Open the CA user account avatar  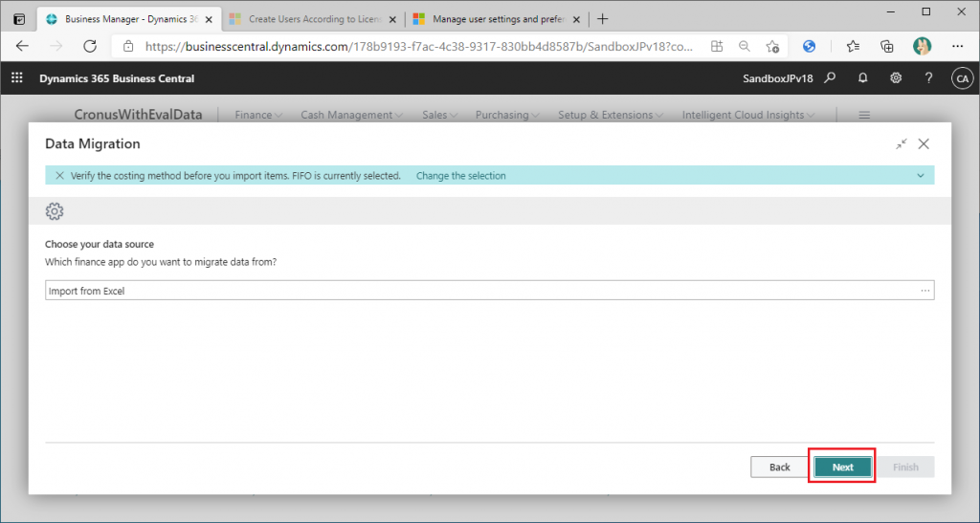click(x=962, y=78)
